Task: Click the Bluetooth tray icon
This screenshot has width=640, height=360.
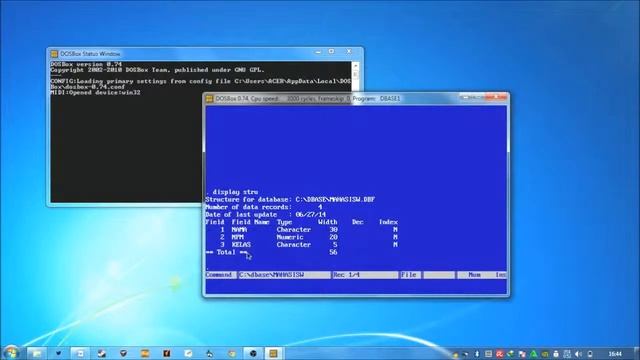Action: click(477, 354)
